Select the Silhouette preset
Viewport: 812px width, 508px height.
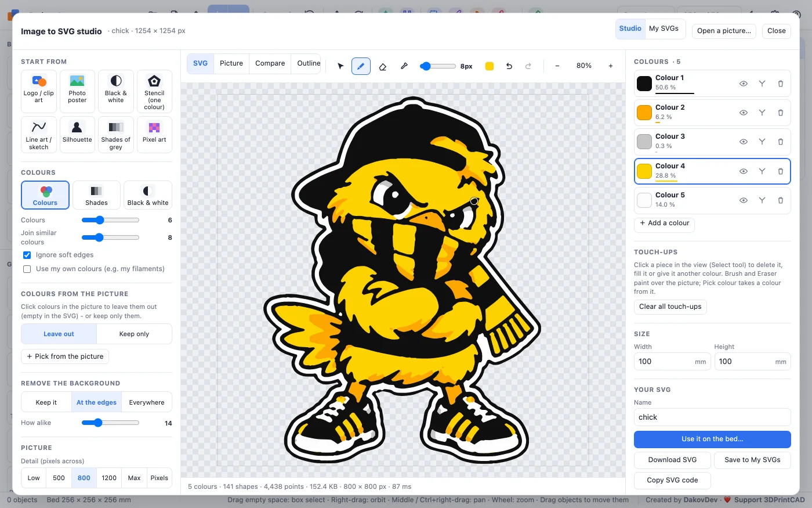pos(77,135)
